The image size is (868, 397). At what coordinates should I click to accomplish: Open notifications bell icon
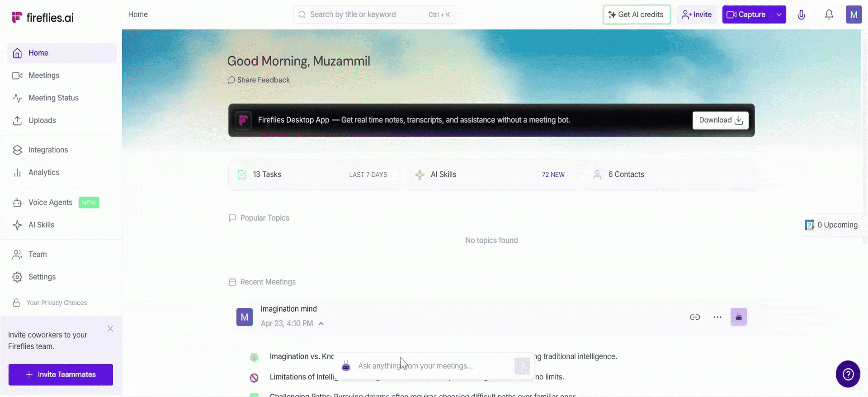click(x=829, y=14)
